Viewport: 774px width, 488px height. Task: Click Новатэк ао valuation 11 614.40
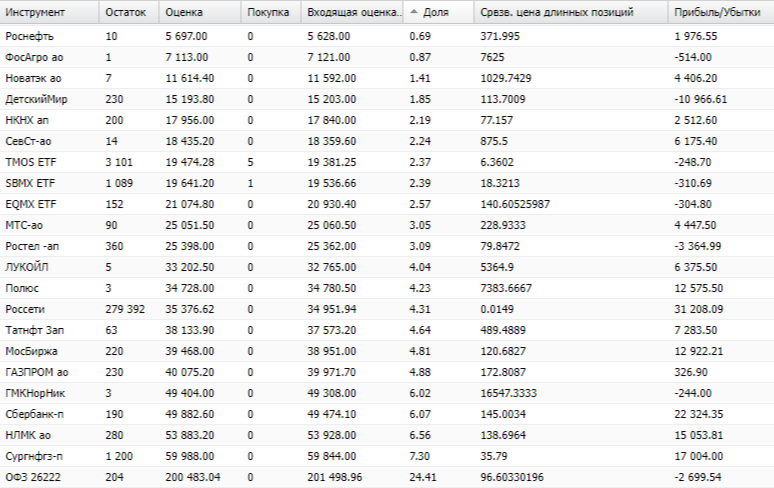pyautogui.click(x=190, y=78)
